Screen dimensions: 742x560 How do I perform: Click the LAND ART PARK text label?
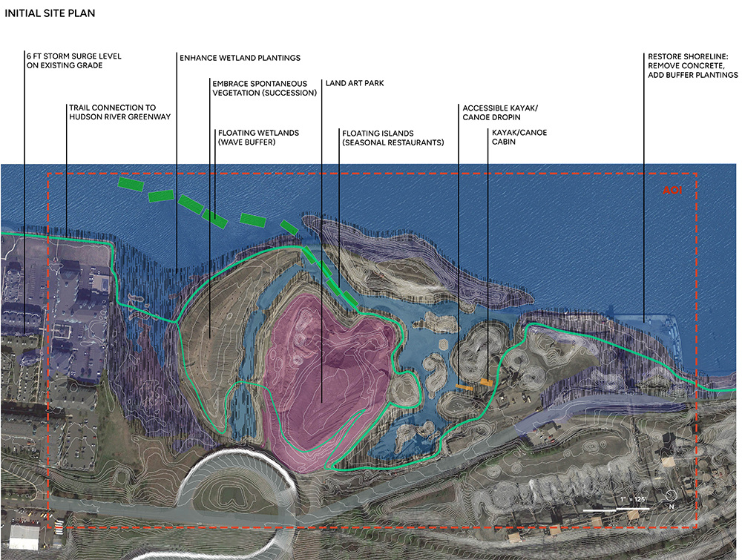[353, 83]
